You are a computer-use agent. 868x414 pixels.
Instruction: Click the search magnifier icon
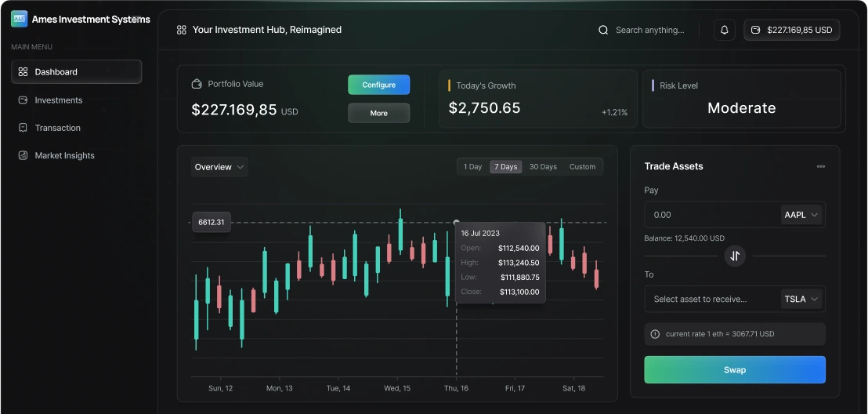pos(603,30)
